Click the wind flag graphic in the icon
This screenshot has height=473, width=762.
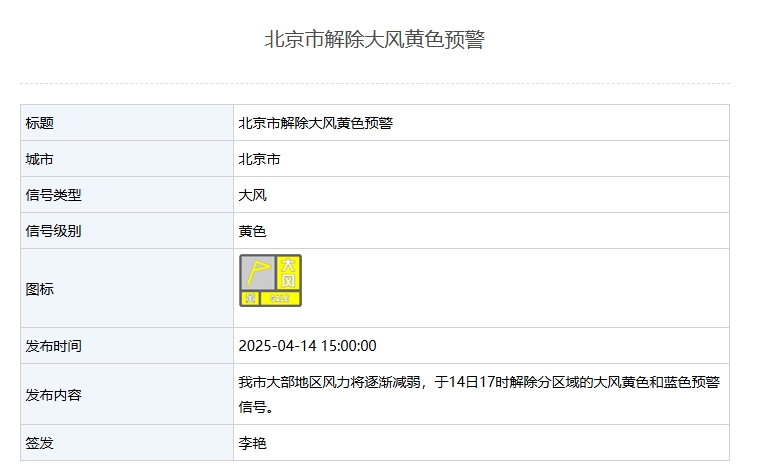258,273
